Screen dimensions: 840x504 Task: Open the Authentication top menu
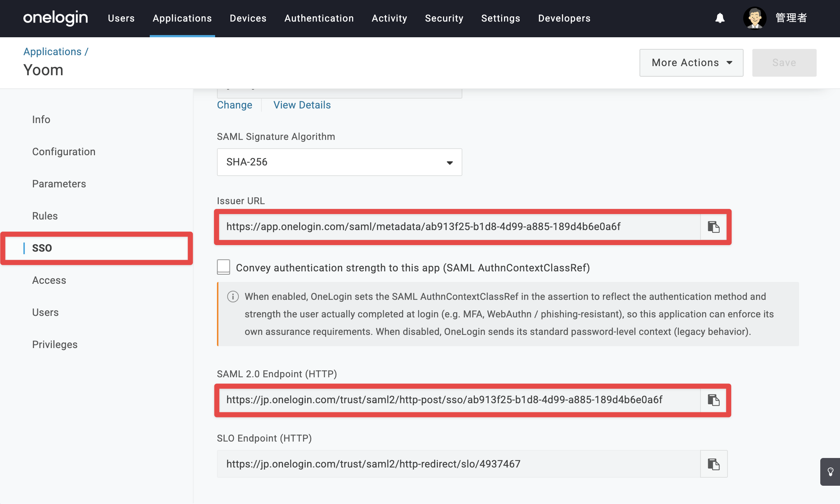point(319,18)
